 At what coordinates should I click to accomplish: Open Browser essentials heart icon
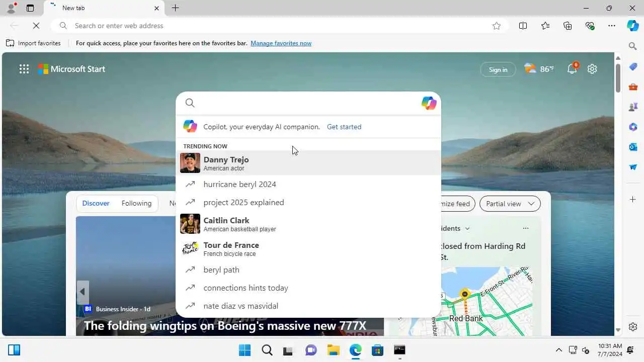click(x=590, y=26)
